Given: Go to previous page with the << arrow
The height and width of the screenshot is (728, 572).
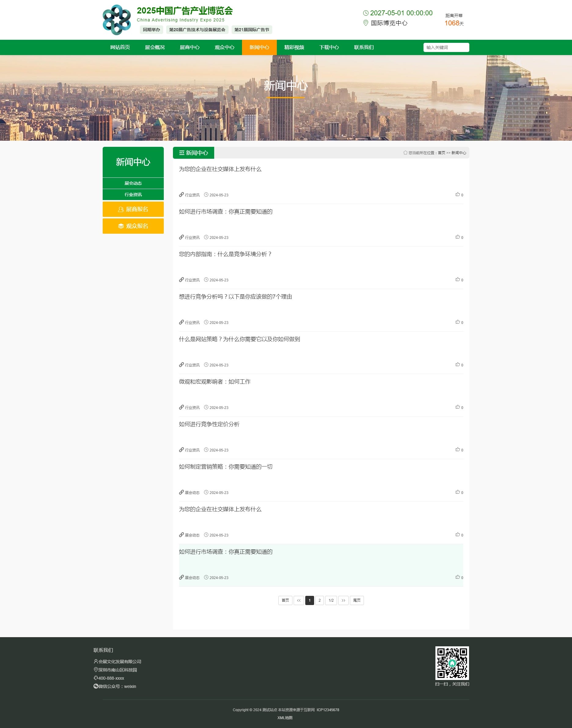Looking at the screenshot, I should click(x=299, y=600).
